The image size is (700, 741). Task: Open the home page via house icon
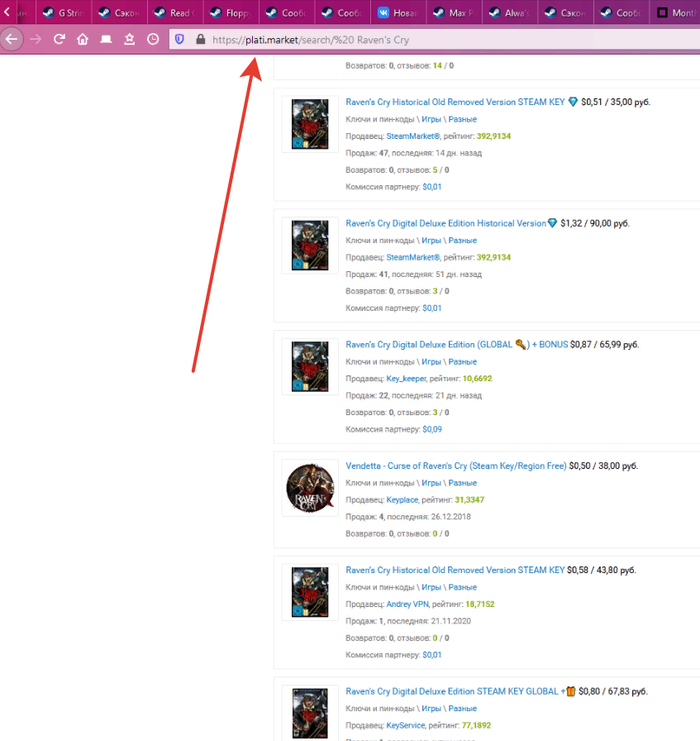click(x=83, y=39)
